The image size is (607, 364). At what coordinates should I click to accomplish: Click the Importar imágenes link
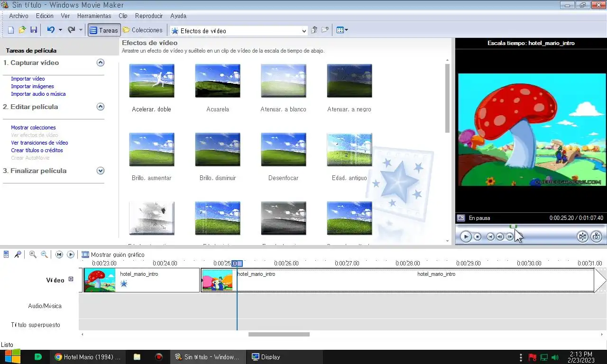(32, 86)
